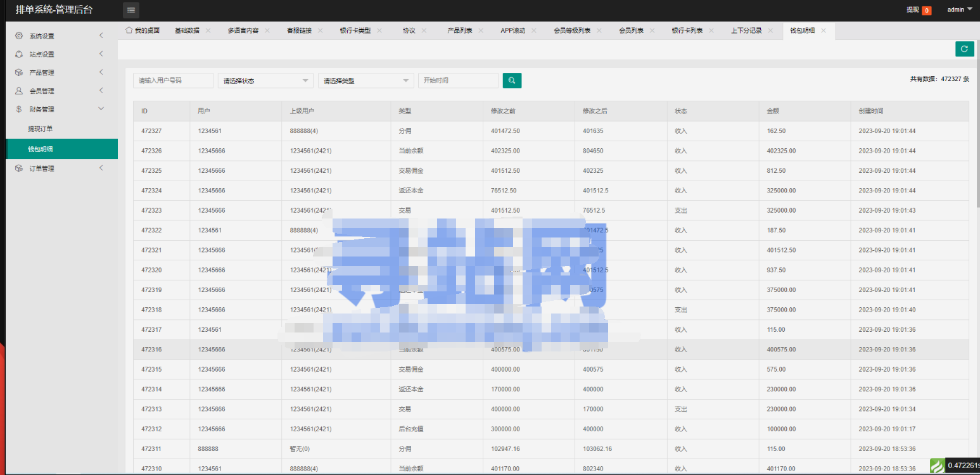The image size is (980, 475).
Task: Open the 请选择类型 dropdown
Action: [x=366, y=80]
